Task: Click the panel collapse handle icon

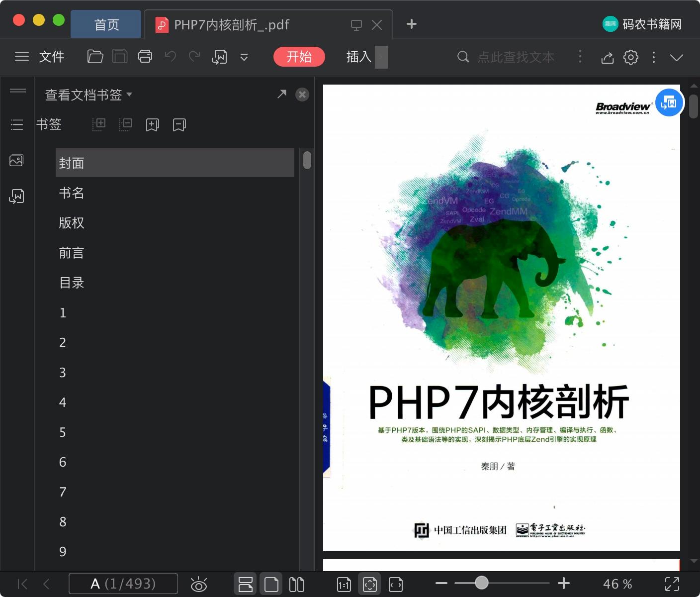Action: [x=18, y=90]
